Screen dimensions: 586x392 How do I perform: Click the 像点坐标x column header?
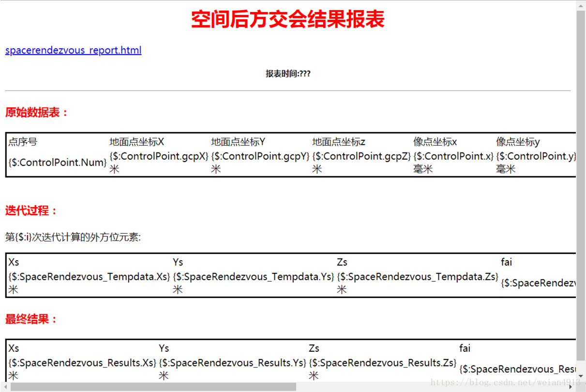pyautogui.click(x=435, y=142)
